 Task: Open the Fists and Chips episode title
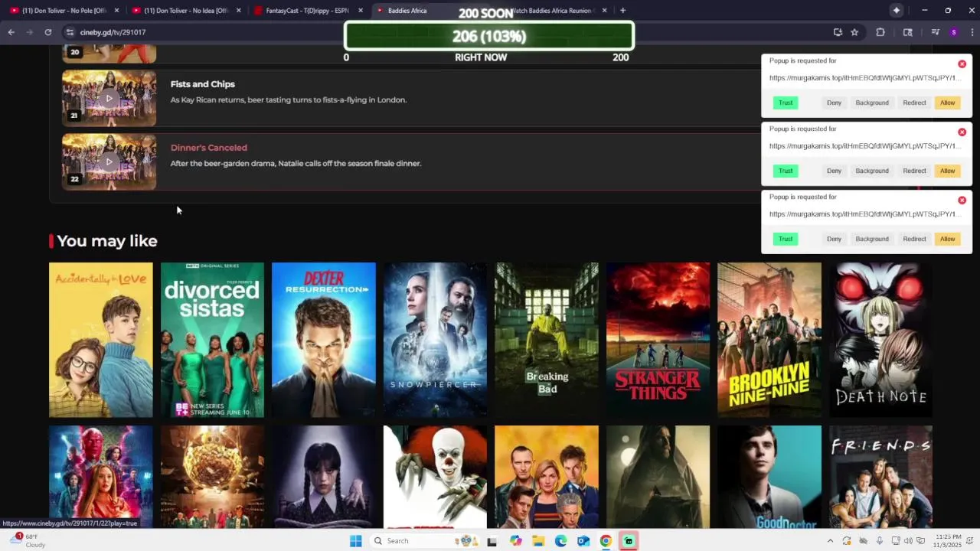coord(203,84)
